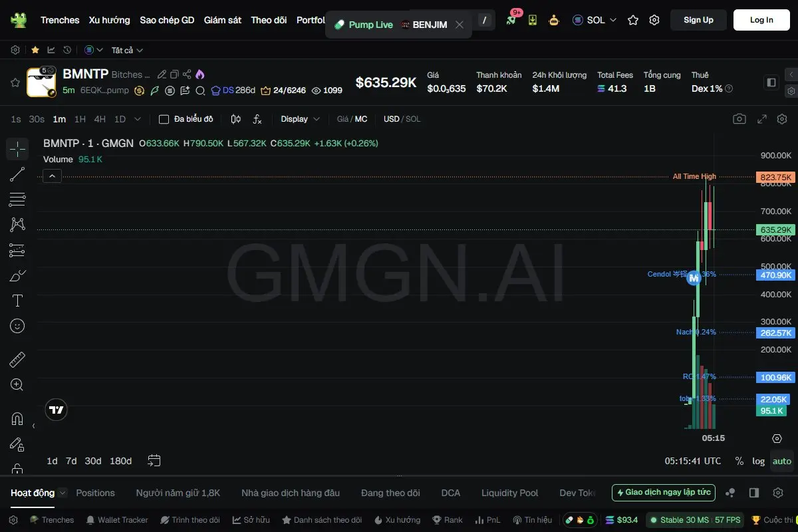Open the Trenches menu item
The height and width of the screenshot is (532, 798).
[x=60, y=20]
